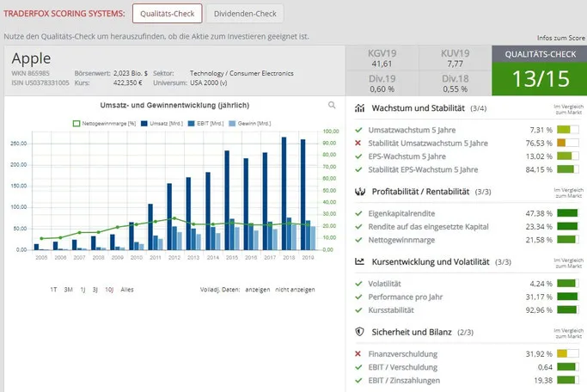Toggle the Gewinn [Mrd.] legend entry
Viewport: 587px width, 392px height.
250,124
